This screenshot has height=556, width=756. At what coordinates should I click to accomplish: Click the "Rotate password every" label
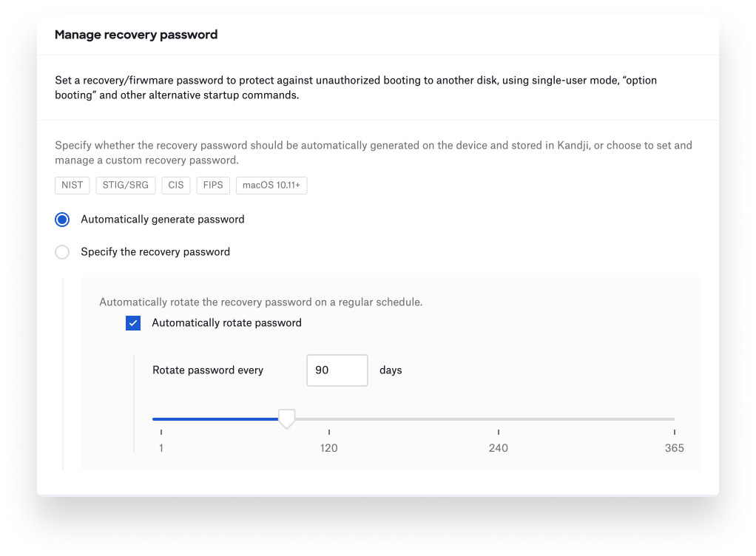coord(208,370)
